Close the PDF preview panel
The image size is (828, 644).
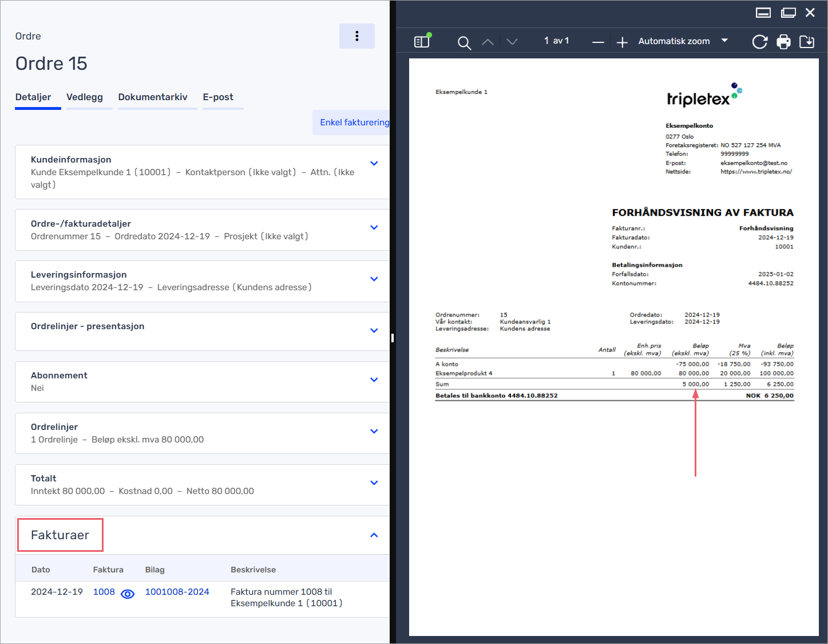click(810, 13)
